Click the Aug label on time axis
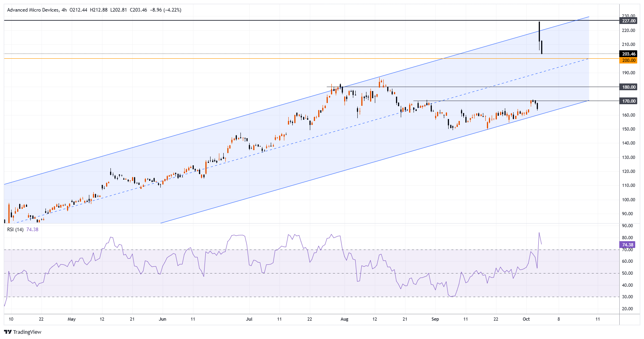The image size is (644, 339). pos(345,319)
